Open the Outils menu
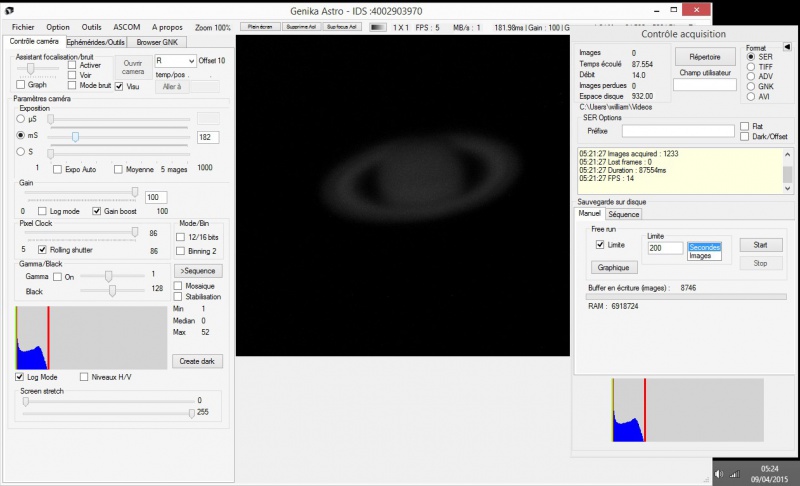This screenshot has height=486, width=800. click(91, 27)
